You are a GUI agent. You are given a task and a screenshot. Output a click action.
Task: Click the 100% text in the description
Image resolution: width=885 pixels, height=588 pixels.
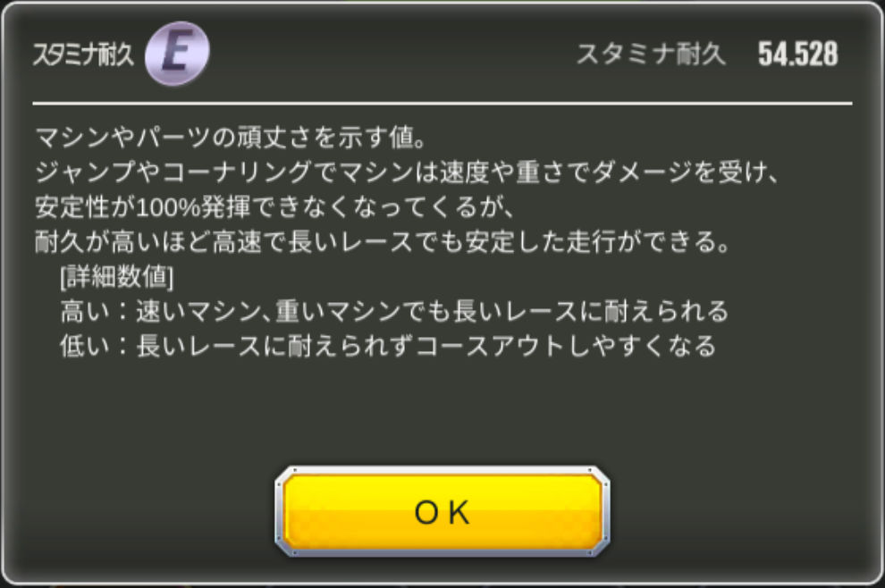(169, 208)
